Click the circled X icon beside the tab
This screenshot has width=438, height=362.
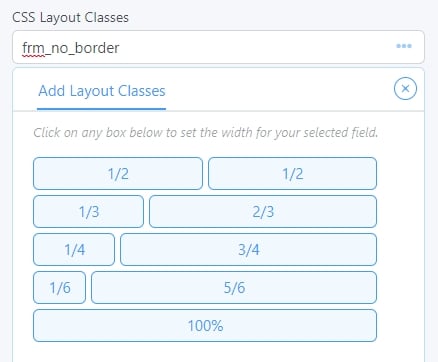point(405,89)
